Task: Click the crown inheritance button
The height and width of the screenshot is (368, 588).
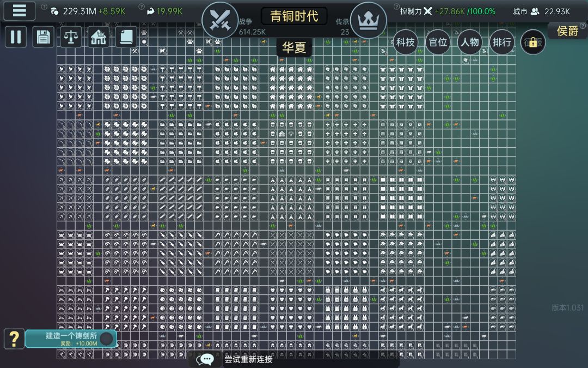Action: [x=368, y=20]
